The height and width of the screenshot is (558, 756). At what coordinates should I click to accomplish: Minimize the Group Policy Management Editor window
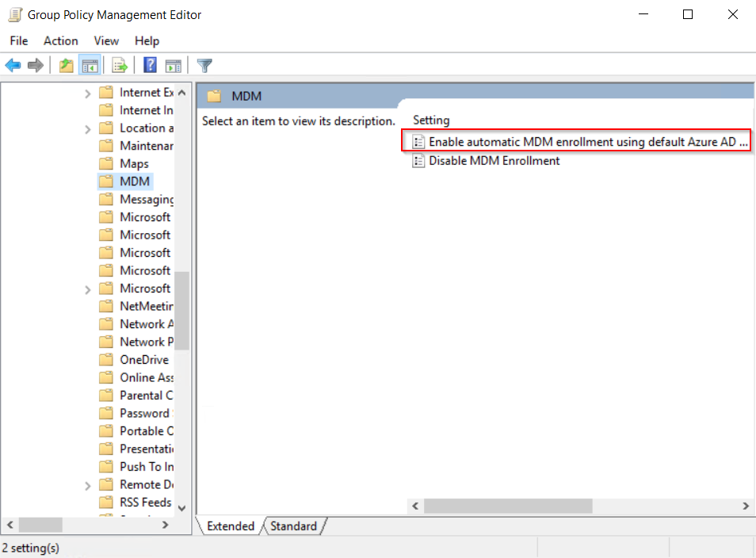click(x=643, y=14)
